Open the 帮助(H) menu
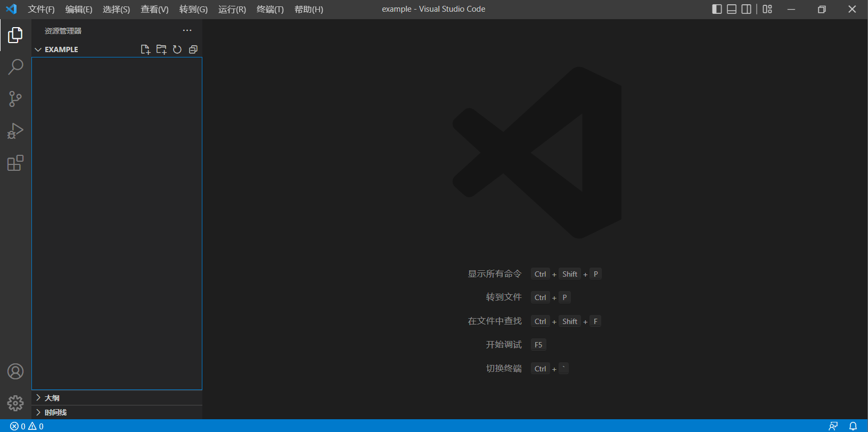 click(309, 9)
